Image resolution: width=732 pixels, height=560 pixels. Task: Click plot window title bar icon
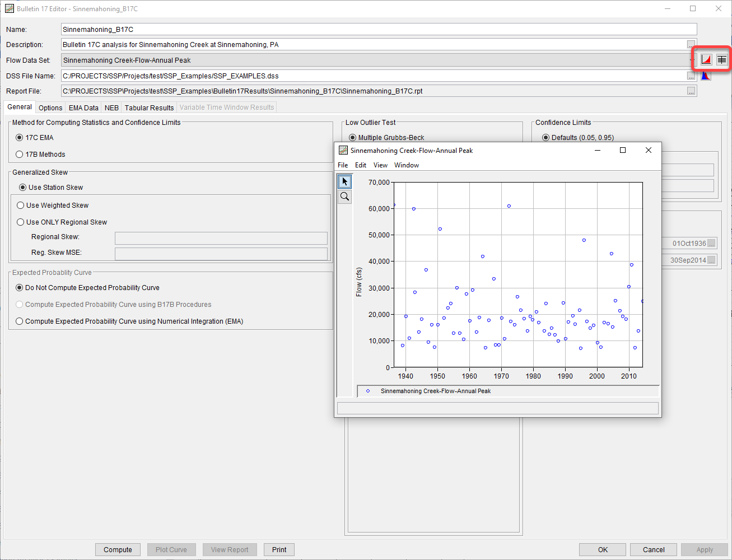click(343, 150)
